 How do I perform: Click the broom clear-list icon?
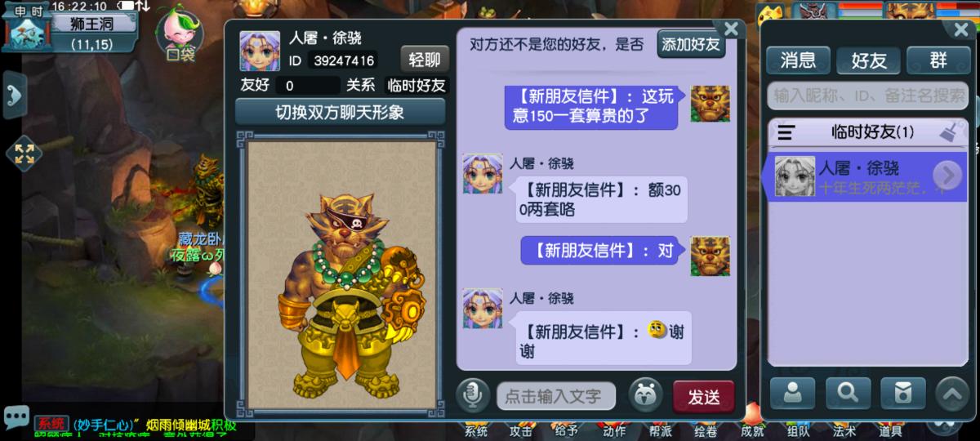tap(949, 132)
